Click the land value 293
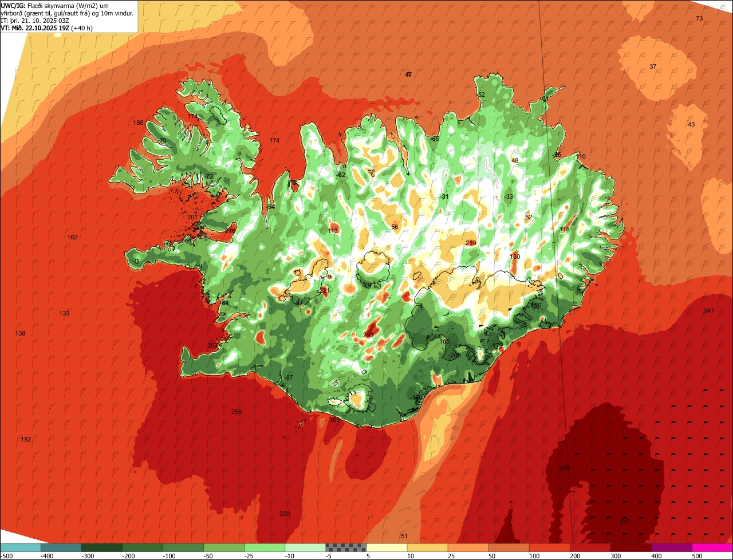This screenshot has width=733, height=560. click(x=368, y=335)
